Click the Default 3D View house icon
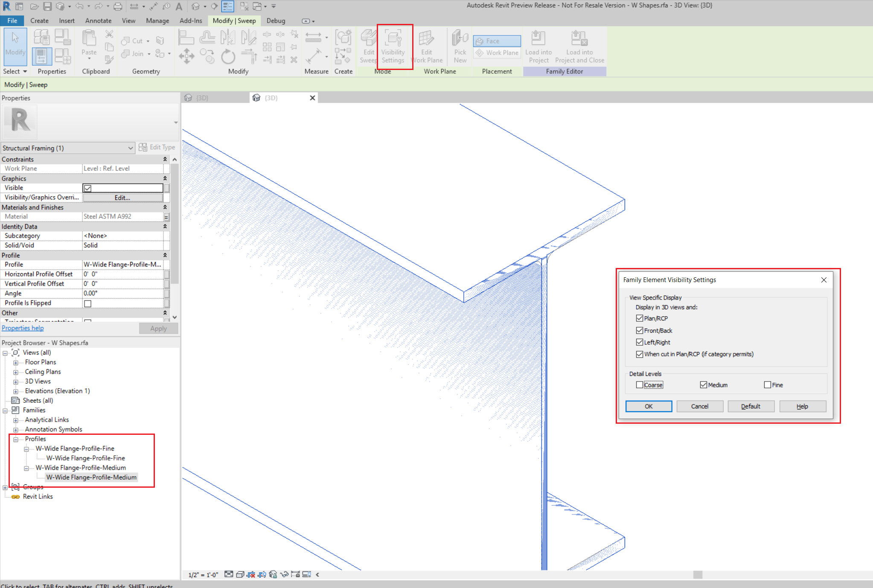Viewport: 873px width, 588px height. tap(195, 6)
